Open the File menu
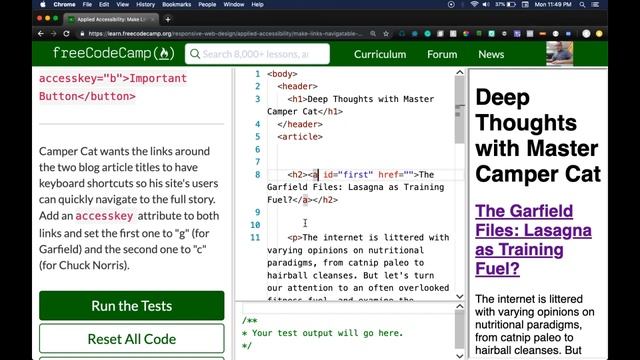 coord(87,4)
